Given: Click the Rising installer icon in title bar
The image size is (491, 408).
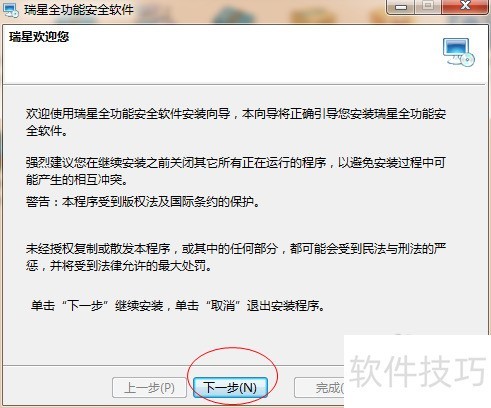Looking at the screenshot, I should pyautogui.click(x=10, y=10).
